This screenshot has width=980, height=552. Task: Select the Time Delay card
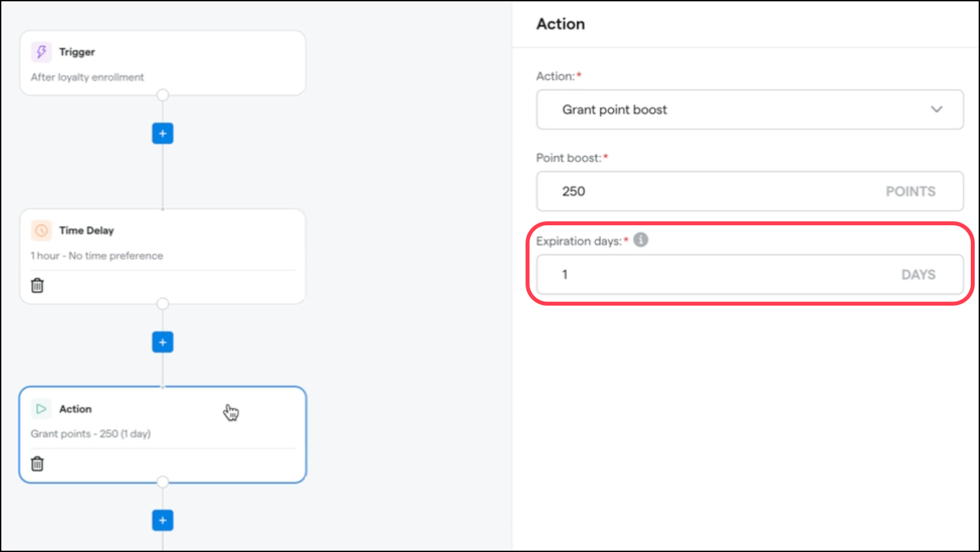198,244
